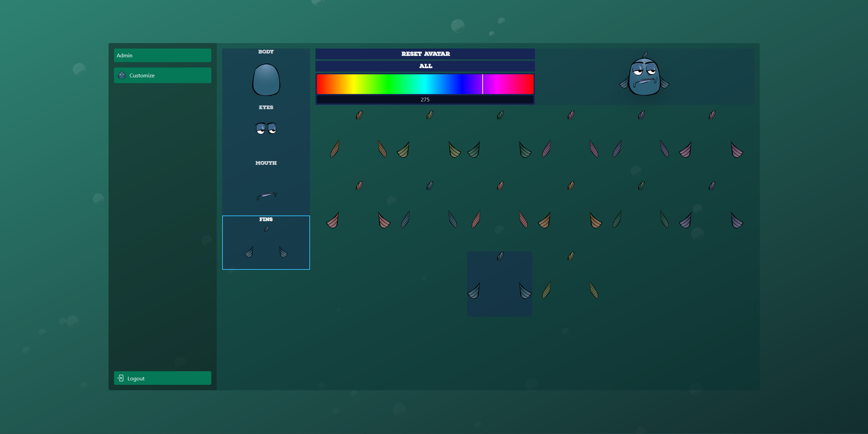Select the frowning Mouth option

pos(266,194)
